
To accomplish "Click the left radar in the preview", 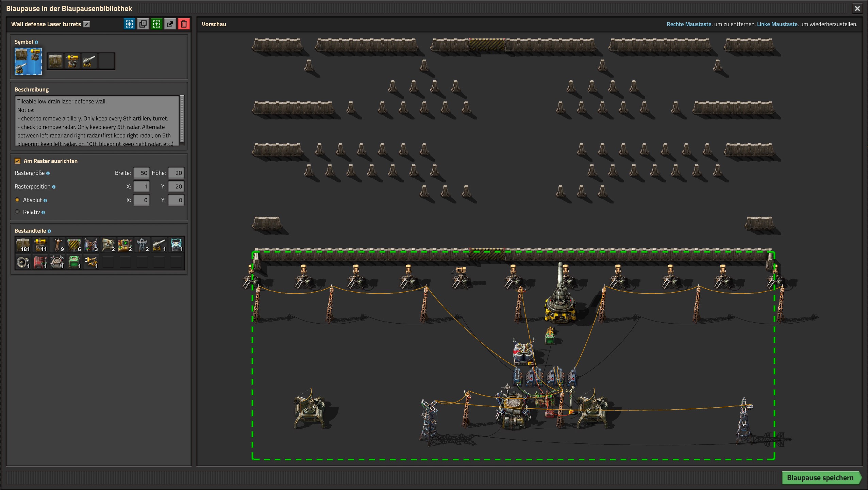I will point(310,409).
